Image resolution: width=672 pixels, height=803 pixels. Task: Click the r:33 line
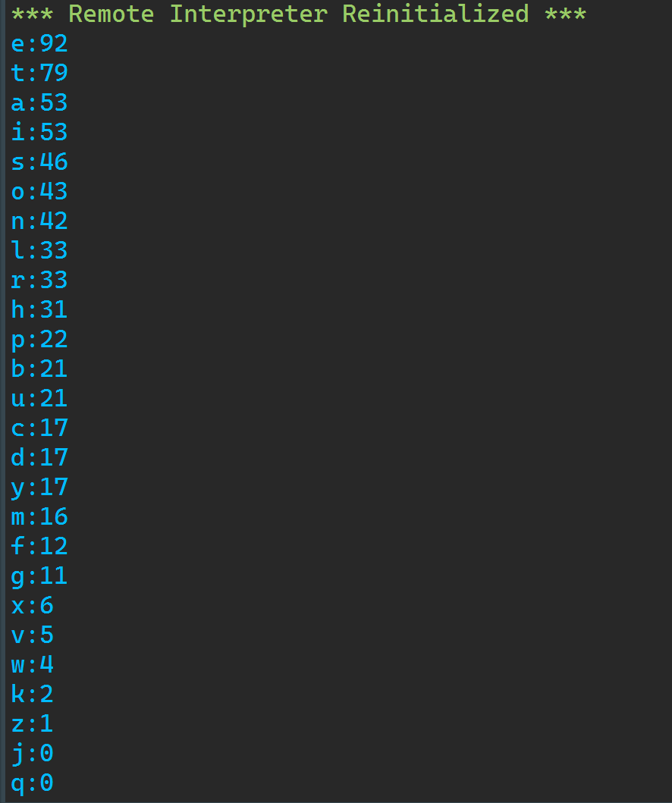39,280
